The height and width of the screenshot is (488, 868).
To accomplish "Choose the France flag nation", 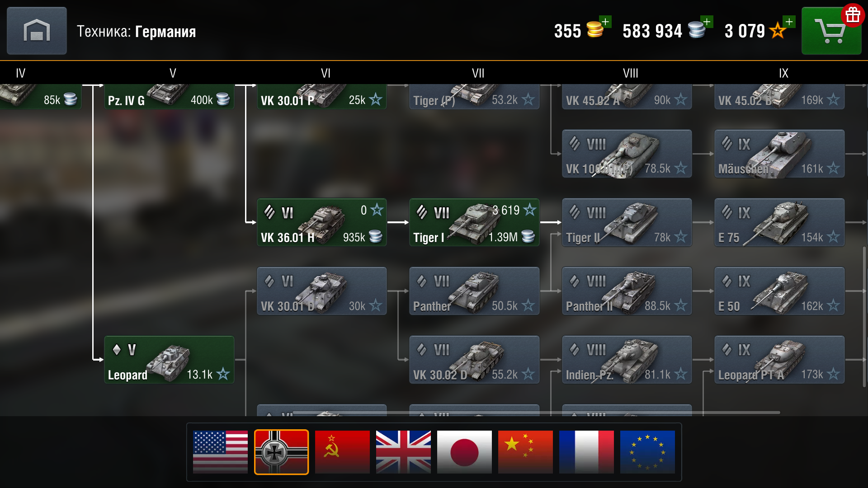I will [586, 452].
